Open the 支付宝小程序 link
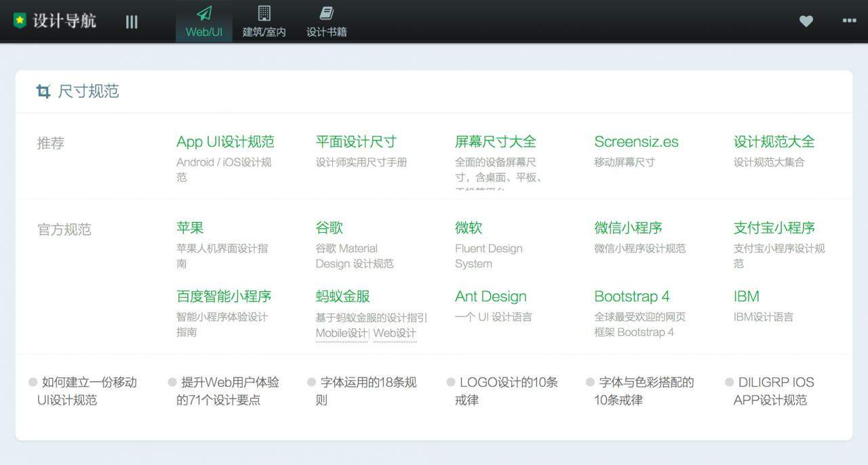 [x=774, y=228]
